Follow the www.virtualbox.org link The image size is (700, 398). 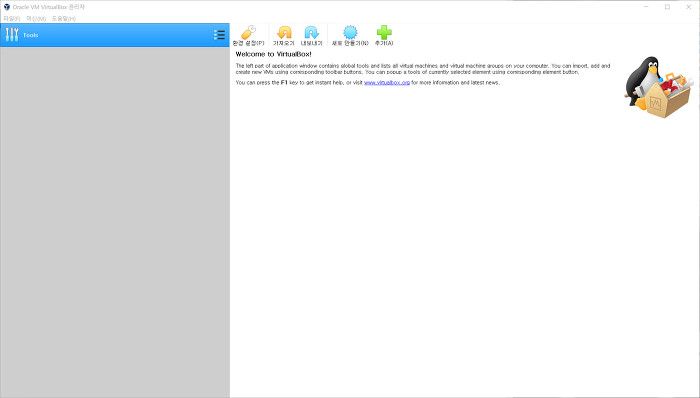pyautogui.click(x=387, y=83)
